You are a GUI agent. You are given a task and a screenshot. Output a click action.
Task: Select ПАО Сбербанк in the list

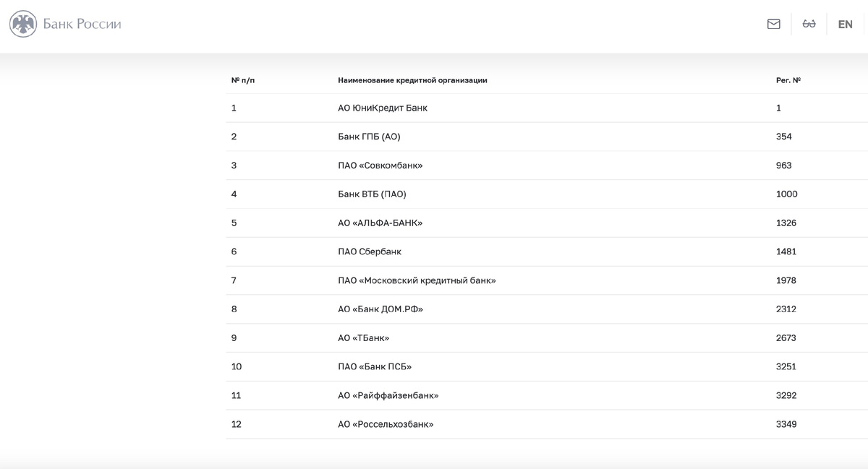[370, 251]
